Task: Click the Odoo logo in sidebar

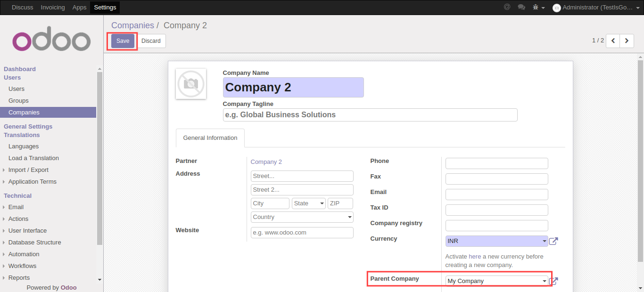Action: 51,41
